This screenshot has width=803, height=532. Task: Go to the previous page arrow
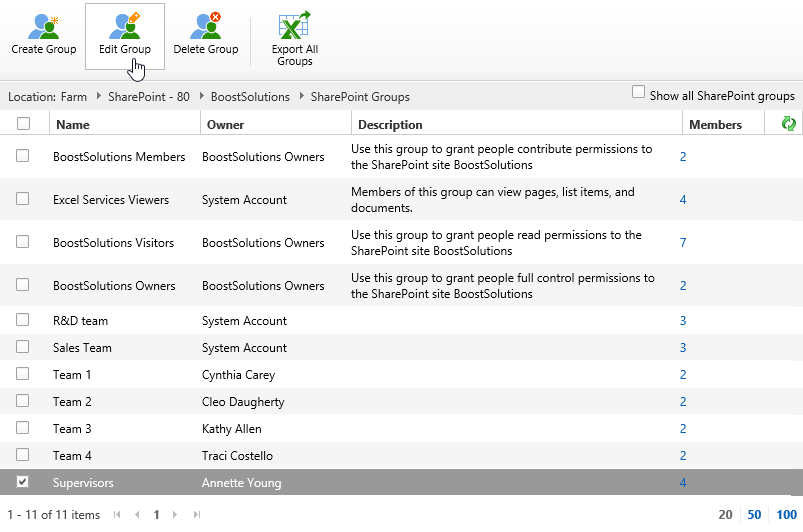click(x=137, y=515)
